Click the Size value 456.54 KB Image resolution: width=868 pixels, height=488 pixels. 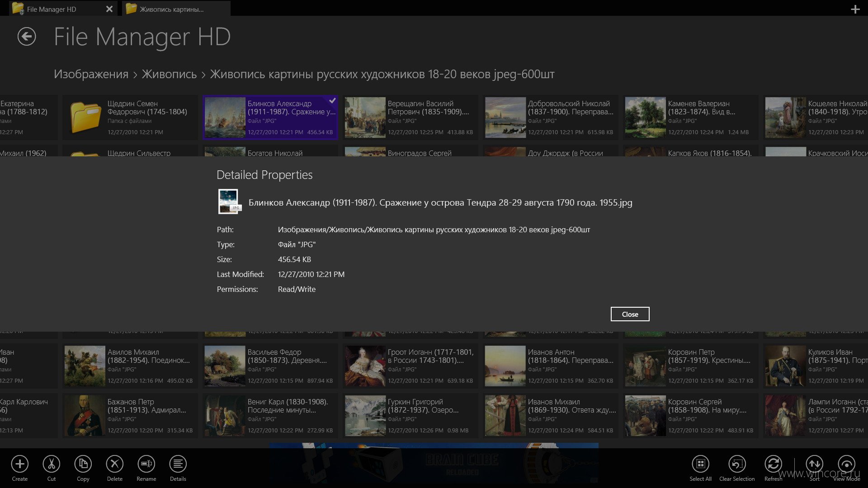[x=294, y=259]
